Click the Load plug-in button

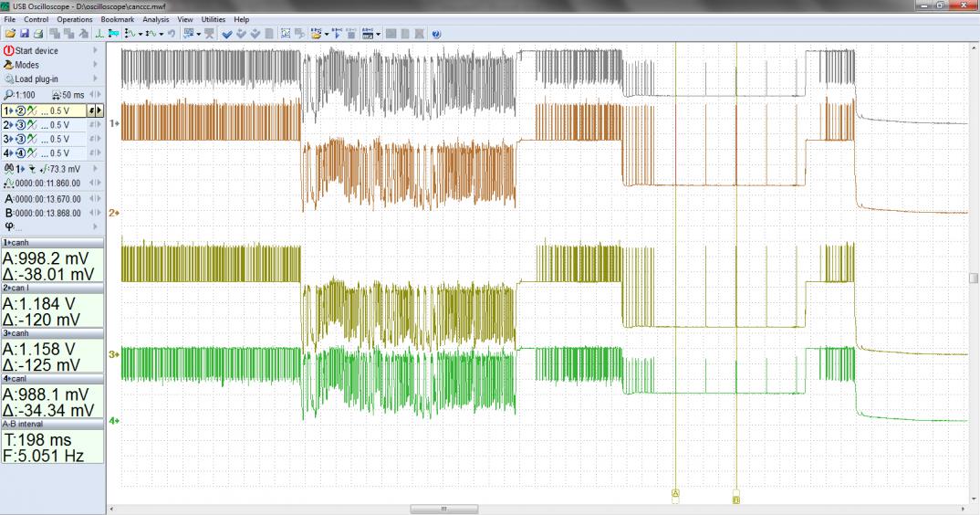tap(40, 79)
